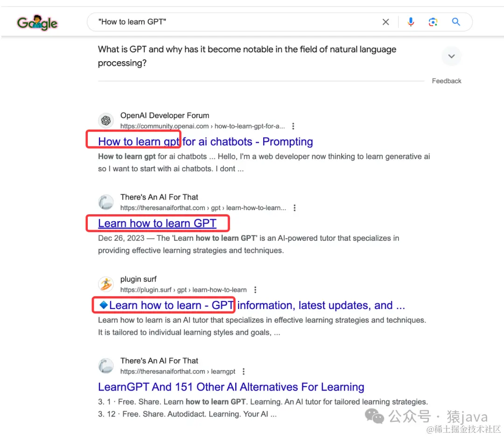This screenshot has height=437, width=504.
Task: Click the blue magnifier search button
Action: pos(456,22)
